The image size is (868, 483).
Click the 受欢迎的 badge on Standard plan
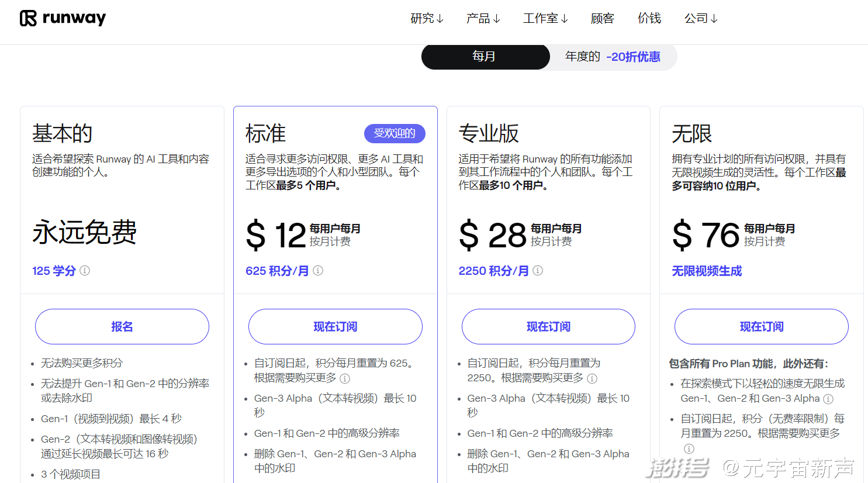click(x=395, y=133)
